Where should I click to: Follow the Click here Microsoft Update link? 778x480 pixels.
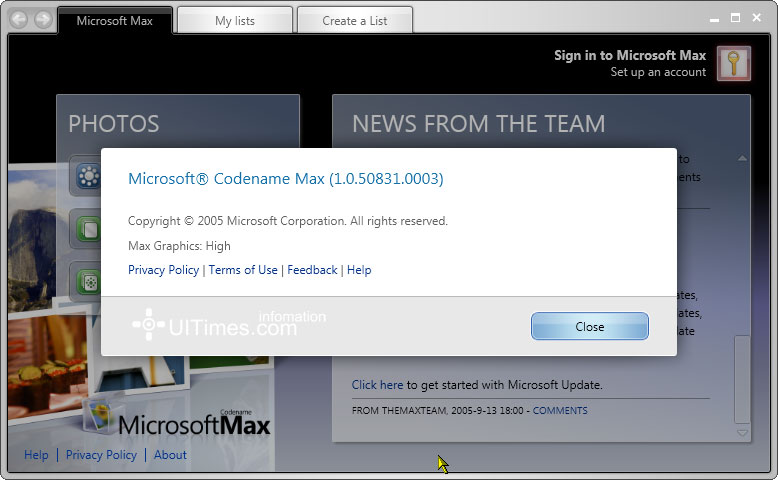point(377,385)
